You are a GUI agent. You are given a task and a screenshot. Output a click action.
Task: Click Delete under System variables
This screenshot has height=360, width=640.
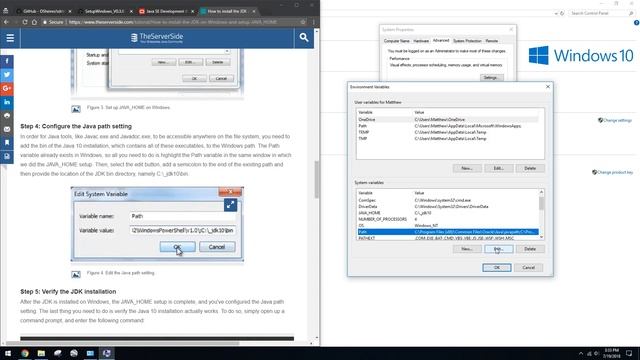tap(530, 249)
